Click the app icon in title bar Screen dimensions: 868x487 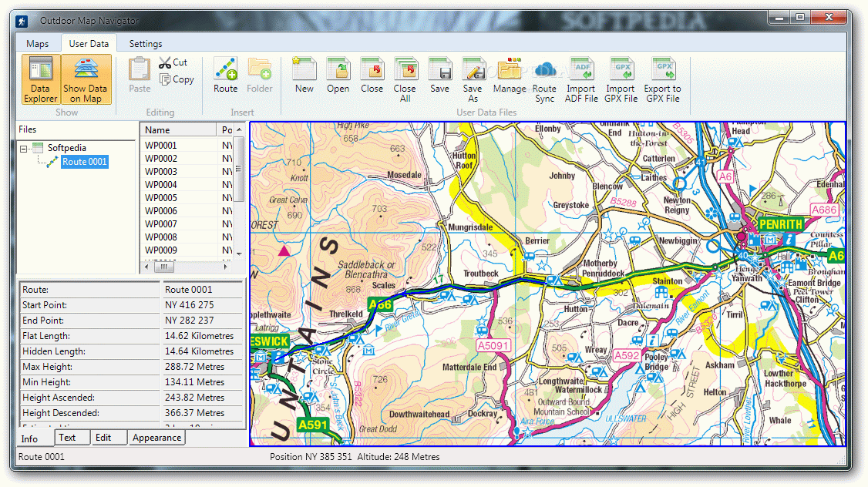pyautogui.click(x=22, y=21)
